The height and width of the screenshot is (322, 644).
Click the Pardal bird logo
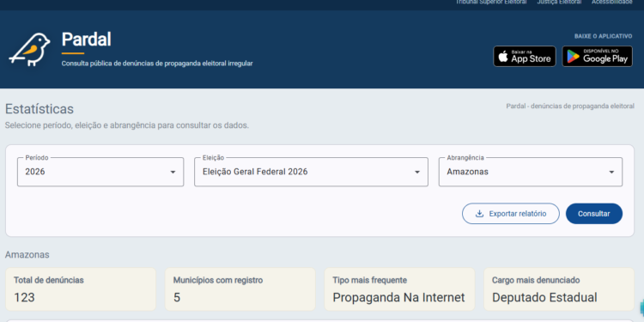(29, 50)
